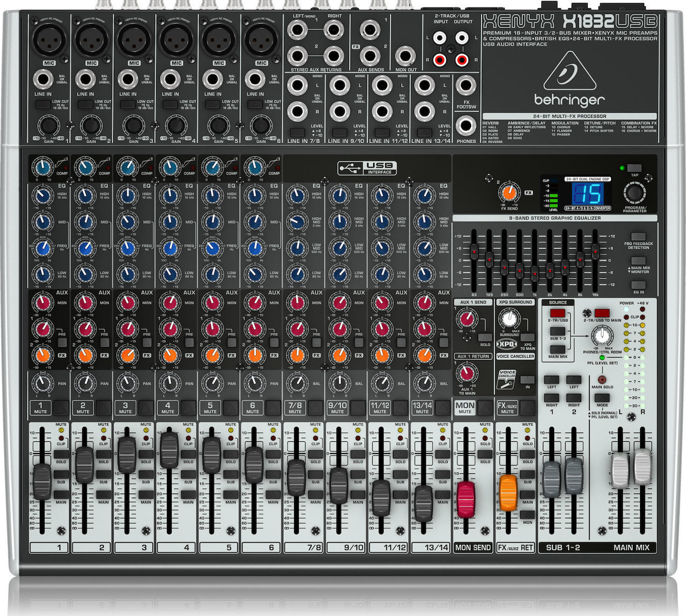Image resolution: width=686 pixels, height=616 pixels.
Task: Click the channel 11/12 BAL knob
Action: [382, 384]
